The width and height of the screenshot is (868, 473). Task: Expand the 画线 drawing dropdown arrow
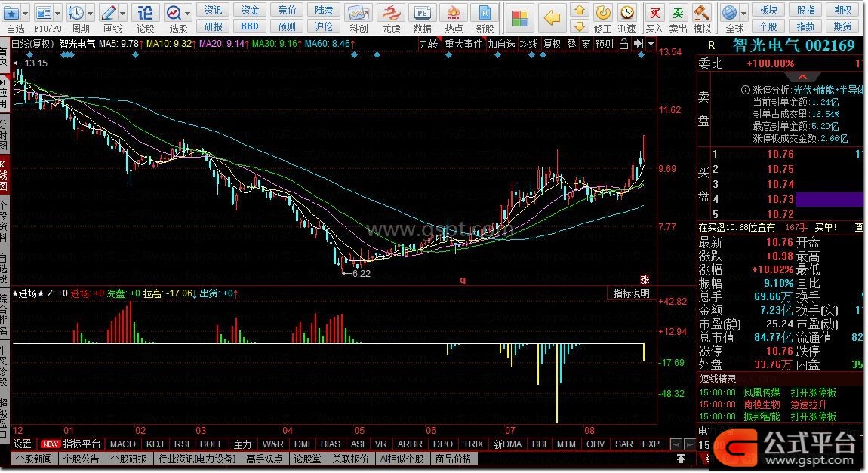point(123,13)
